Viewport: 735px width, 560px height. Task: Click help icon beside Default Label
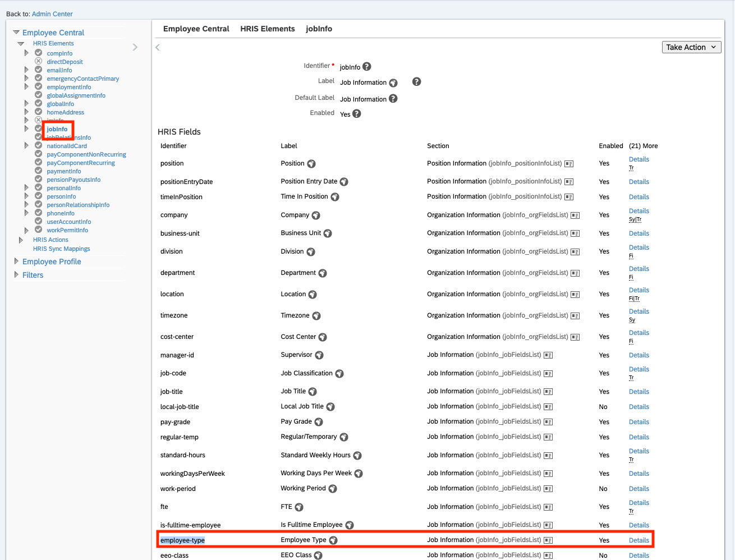coord(393,98)
